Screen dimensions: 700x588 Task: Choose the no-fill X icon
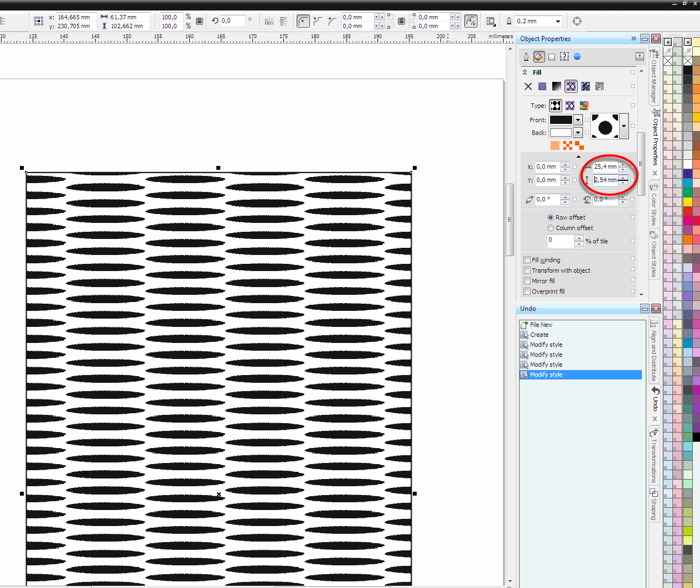(527, 86)
